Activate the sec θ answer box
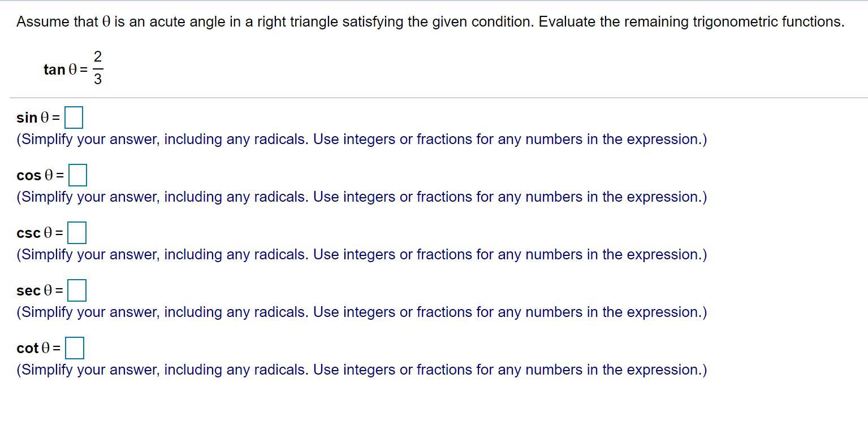The image size is (868, 426). pos(77,290)
